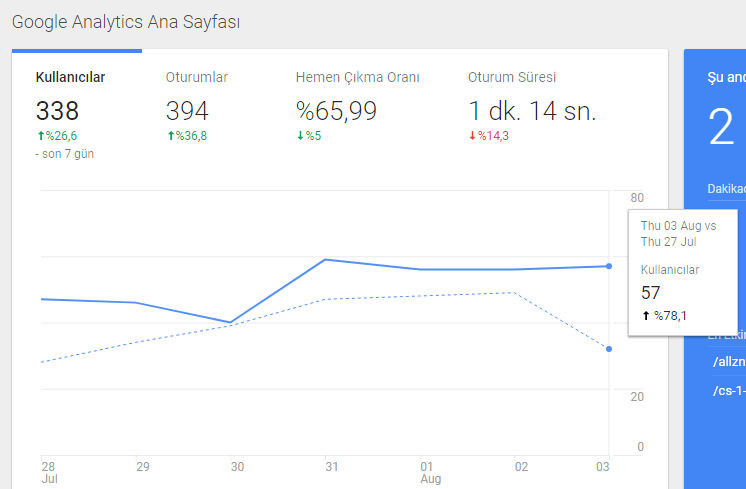Click the solid line peak at 31 Jul
This screenshot has height=489, width=746.
[x=325, y=260]
